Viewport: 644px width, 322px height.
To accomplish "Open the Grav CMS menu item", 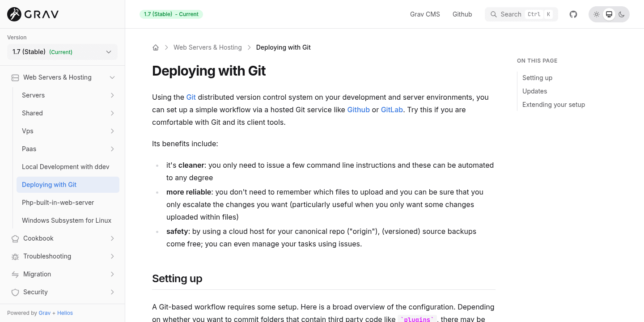I will point(425,14).
